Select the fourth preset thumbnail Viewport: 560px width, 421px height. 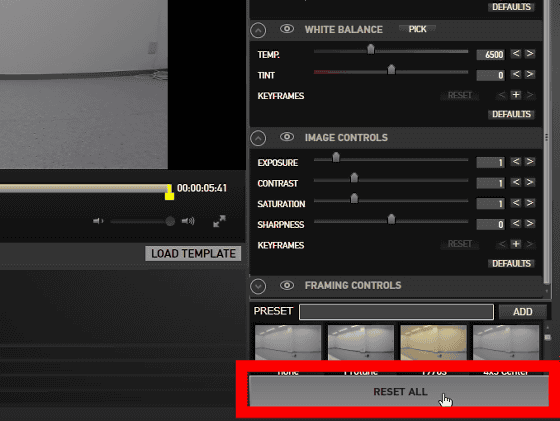point(506,342)
